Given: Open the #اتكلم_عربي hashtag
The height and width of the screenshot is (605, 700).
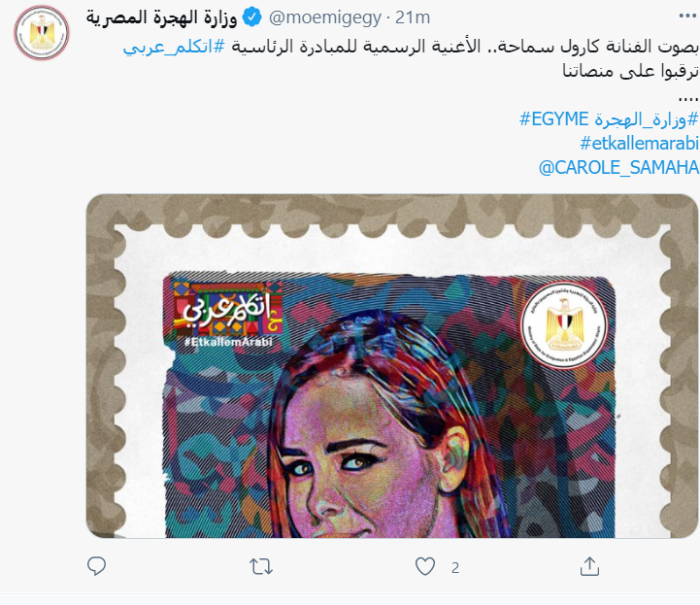Looking at the screenshot, I should point(174,47).
